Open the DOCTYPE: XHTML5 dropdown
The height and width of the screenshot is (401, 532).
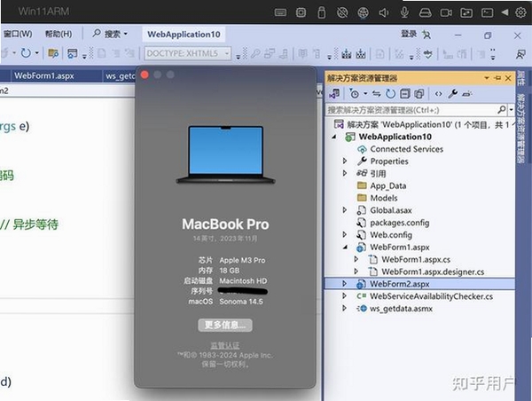(188, 53)
